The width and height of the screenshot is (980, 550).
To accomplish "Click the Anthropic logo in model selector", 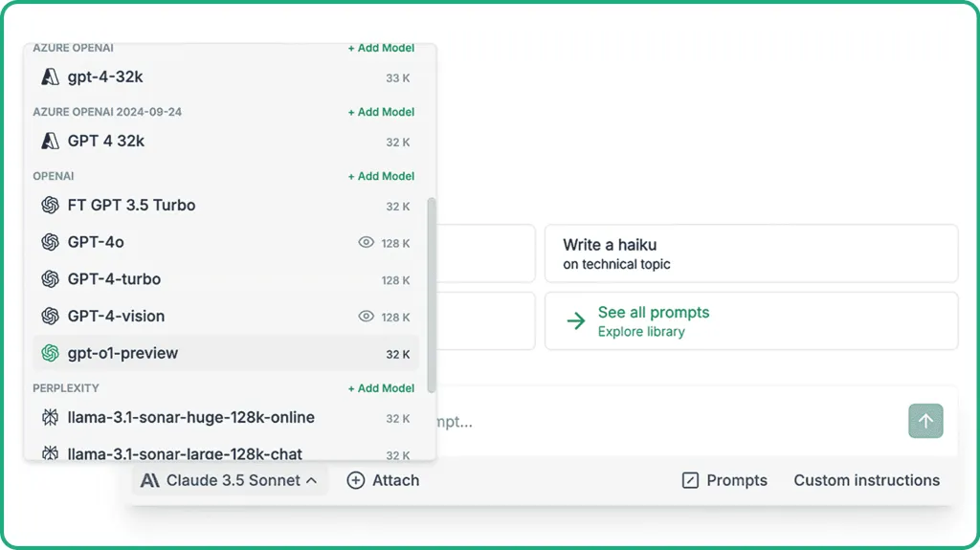I will coord(149,480).
